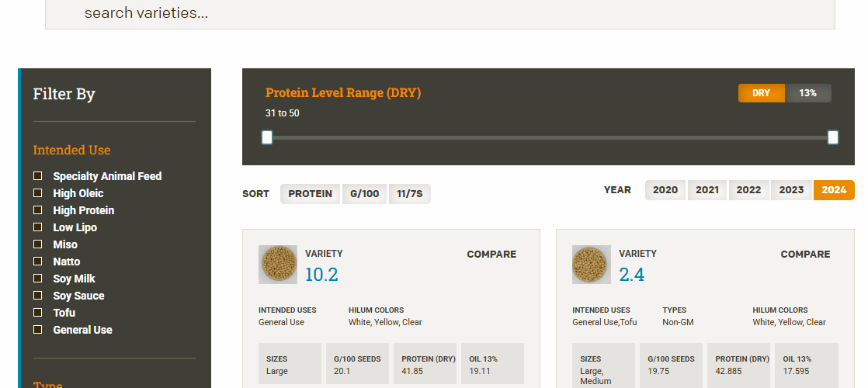Screen dimensions: 868x388
Task: Select the 2023 year tab
Action: pos(791,190)
